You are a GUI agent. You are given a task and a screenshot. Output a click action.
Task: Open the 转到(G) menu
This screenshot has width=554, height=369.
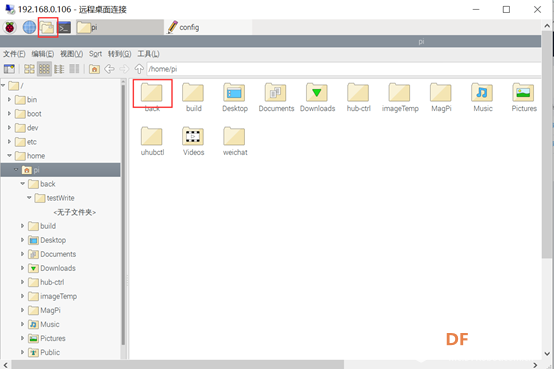pyautogui.click(x=119, y=54)
